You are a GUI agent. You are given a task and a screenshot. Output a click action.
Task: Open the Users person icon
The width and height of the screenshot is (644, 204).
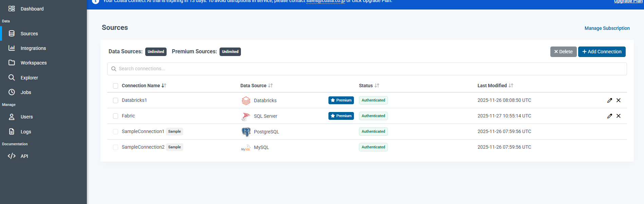(12, 117)
